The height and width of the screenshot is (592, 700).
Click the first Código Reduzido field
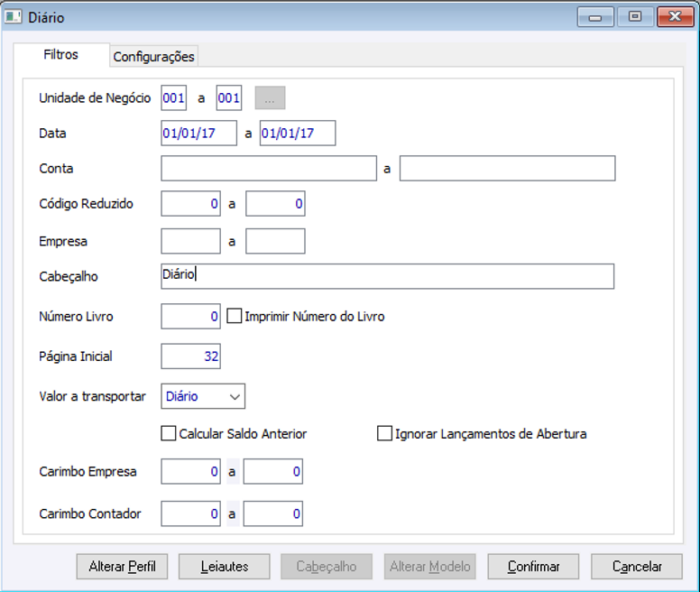[x=190, y=204]
